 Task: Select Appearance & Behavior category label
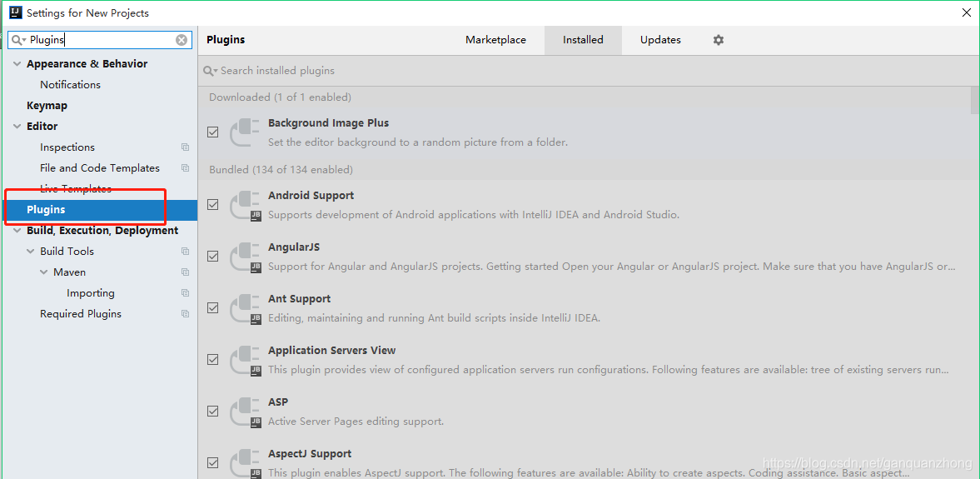click(87, 64)
